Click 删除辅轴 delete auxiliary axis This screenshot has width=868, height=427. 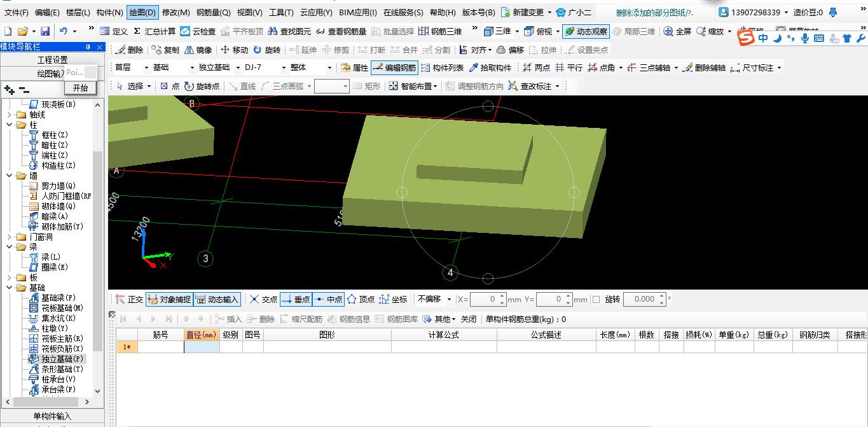point(703,67)
